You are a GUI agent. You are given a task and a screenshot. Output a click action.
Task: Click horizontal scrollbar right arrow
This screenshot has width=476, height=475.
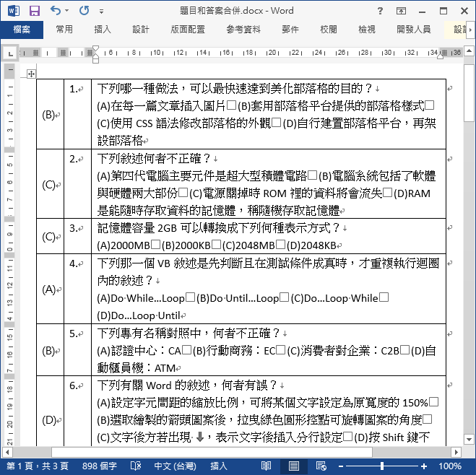coord(456,452)
